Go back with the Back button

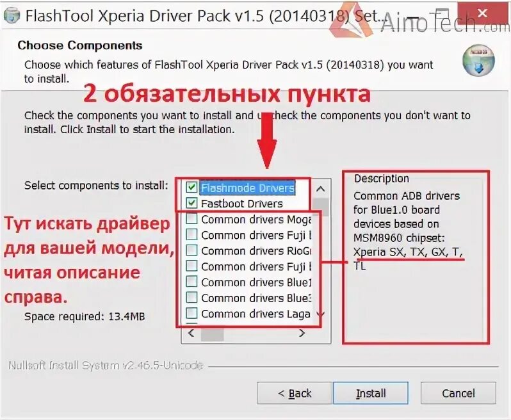[295, 393]
